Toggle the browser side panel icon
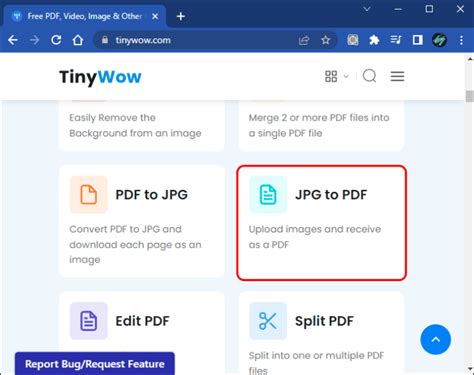Screen dimensions: 474x375 418,40
